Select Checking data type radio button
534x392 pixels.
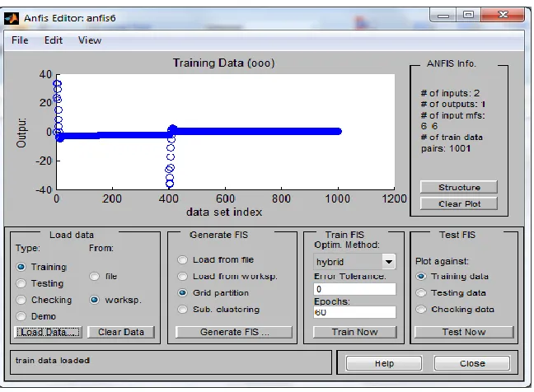pos(21,300)
